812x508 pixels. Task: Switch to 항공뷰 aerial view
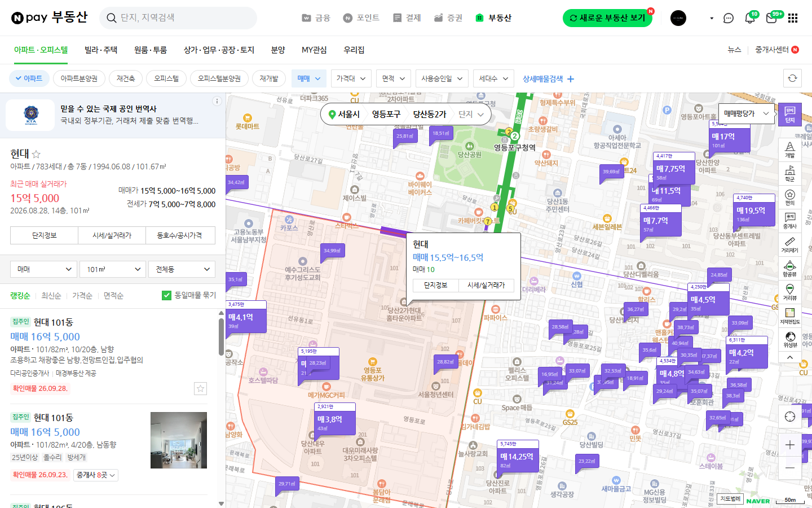click(789, 269)
